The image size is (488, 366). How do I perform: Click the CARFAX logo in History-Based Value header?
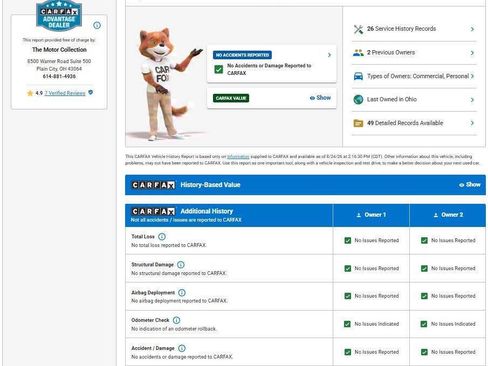[153, 185]
